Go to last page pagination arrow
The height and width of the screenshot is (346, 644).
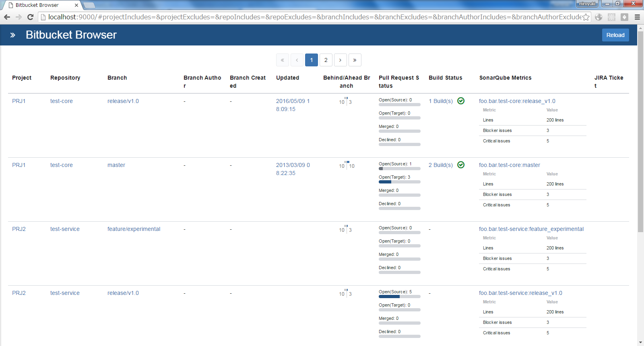click(355, 60)
